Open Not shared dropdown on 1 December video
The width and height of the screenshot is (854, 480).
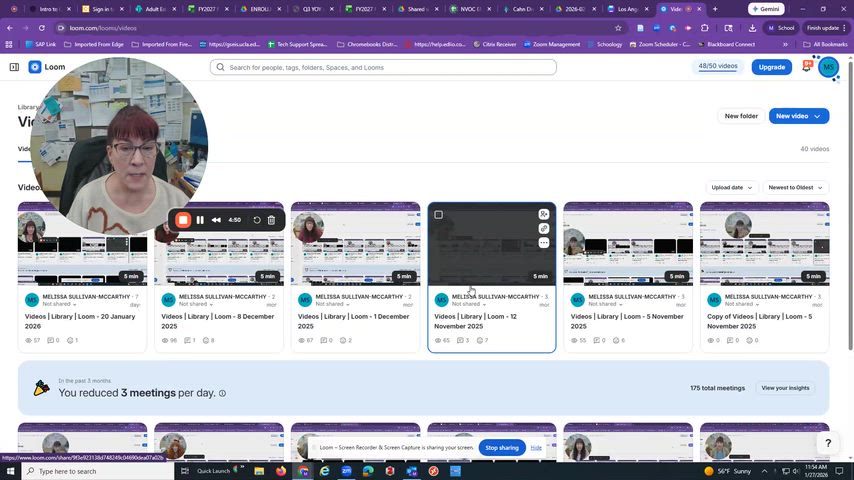(332, 304)
